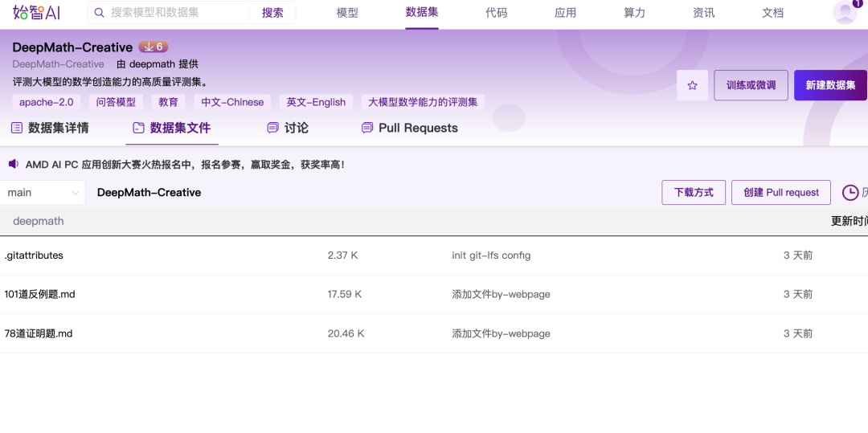Click the init git-lfs config commit message
This screenshot has height=433, width=868.
click(491, 255)
